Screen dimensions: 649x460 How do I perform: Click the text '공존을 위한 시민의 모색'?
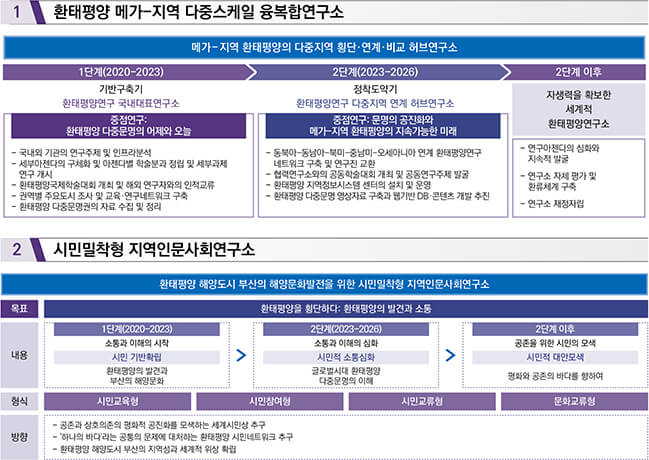click(555, 343)
